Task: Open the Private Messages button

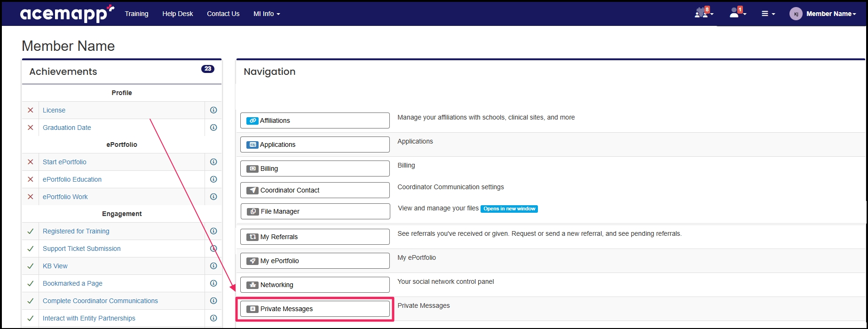Action: click(315, 309)
